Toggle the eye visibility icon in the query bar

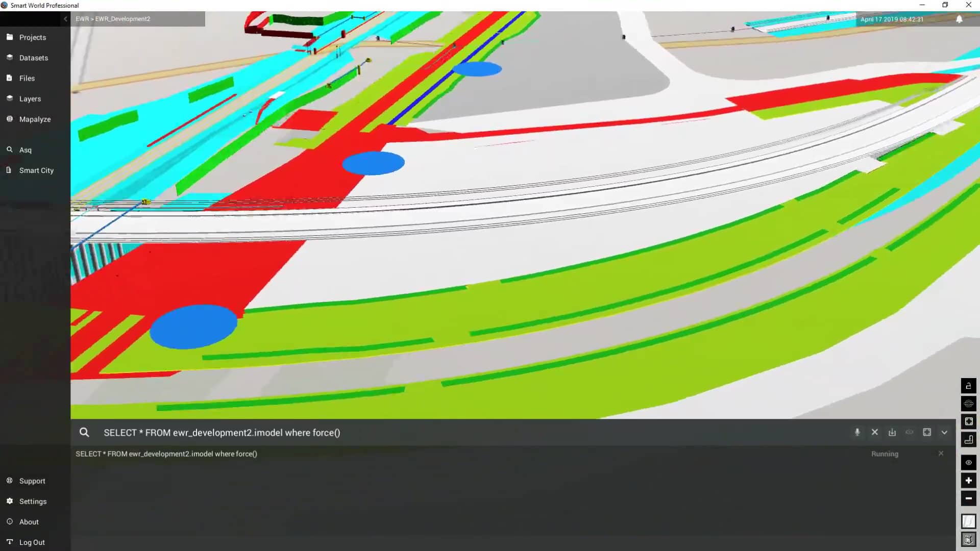pyautogui.click(x=910, y=432)
